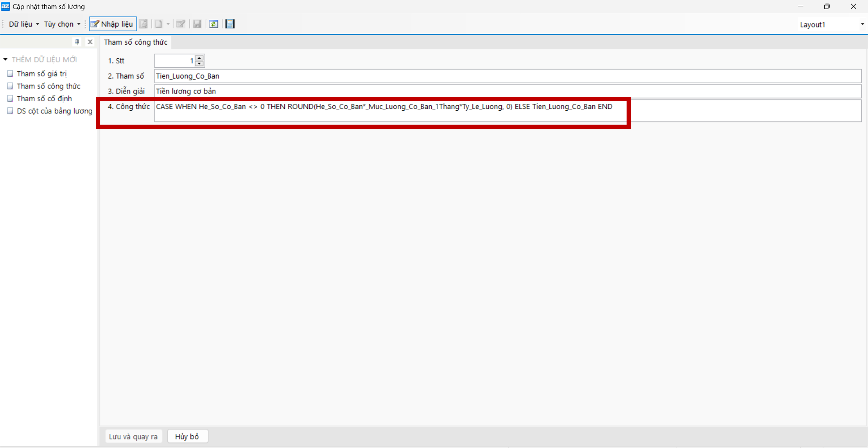
Task: Click the grayed edit form pencil icon
Action: [181, 24]
